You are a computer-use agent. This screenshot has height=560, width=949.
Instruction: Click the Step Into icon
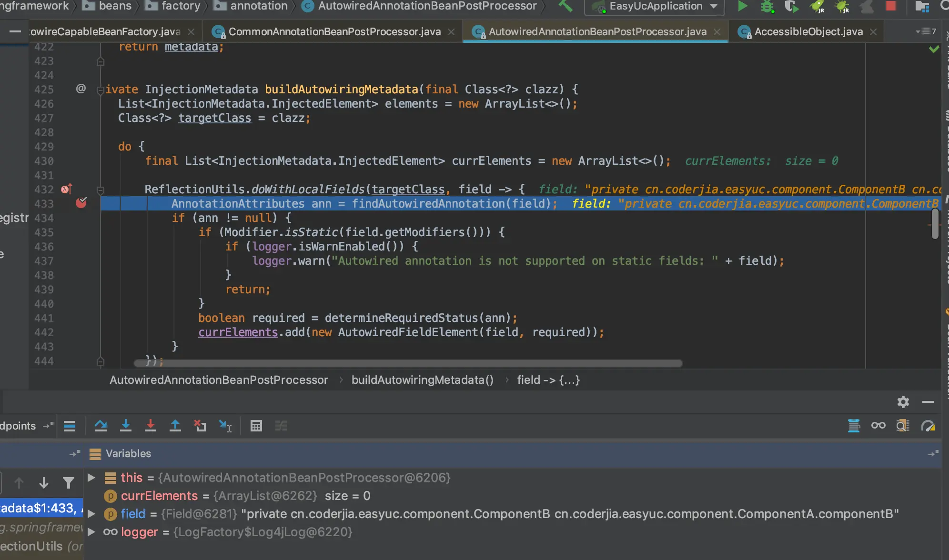click(x=126, y=425)
